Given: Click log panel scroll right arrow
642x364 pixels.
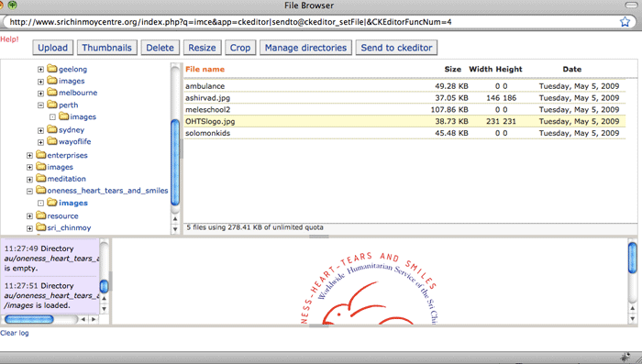Looking at the screenshot, I should click(x=94, y=319).
